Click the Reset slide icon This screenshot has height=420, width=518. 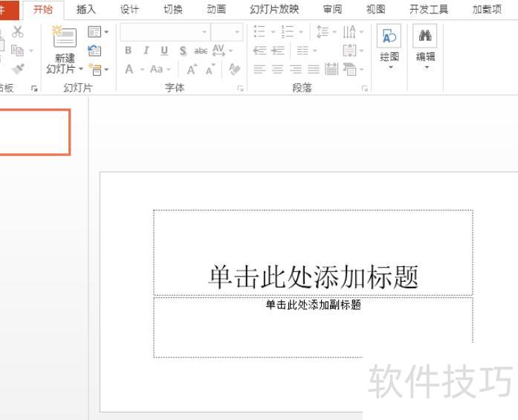click(x=94, y=51)
